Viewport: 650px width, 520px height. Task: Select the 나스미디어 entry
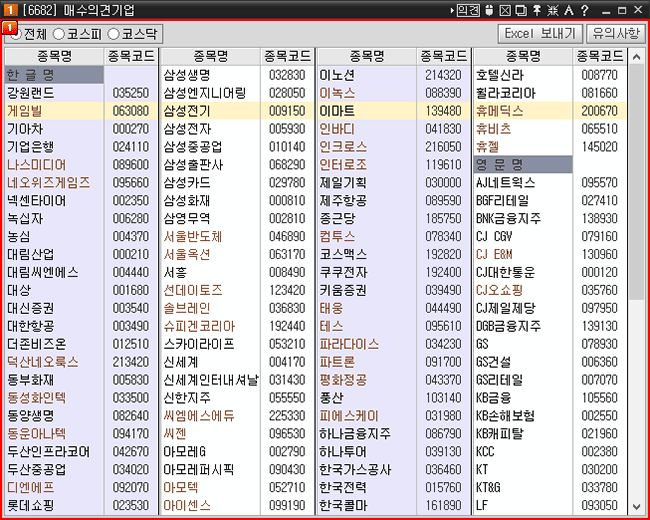click(36, 165)
